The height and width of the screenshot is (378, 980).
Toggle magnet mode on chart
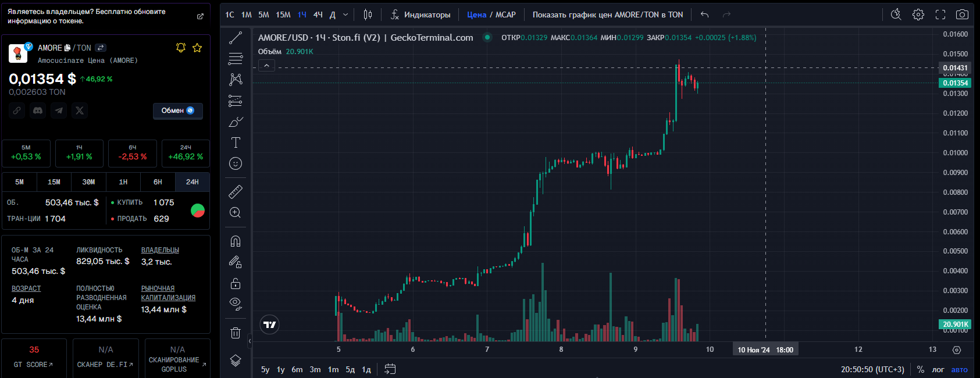point(236,241)
